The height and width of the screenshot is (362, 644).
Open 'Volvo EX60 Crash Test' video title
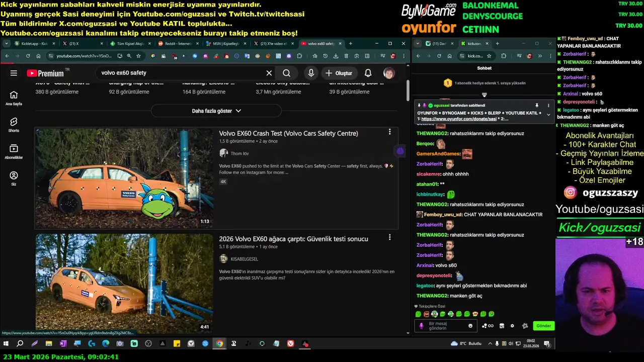click(288, 133)
